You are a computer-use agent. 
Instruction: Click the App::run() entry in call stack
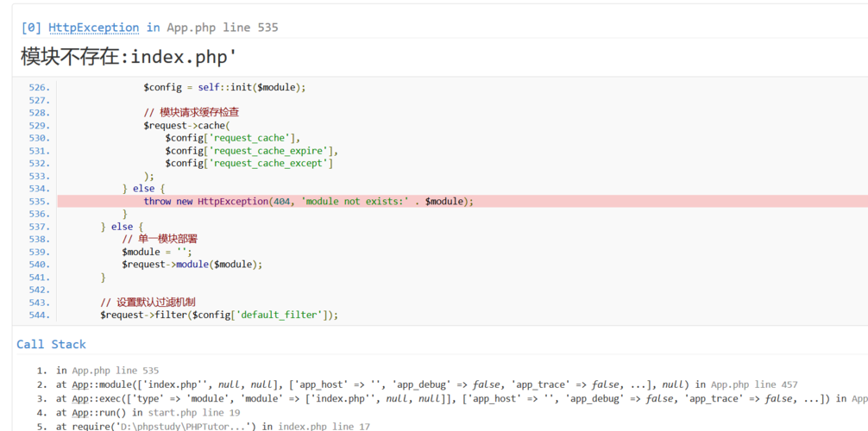coord(92,413)
